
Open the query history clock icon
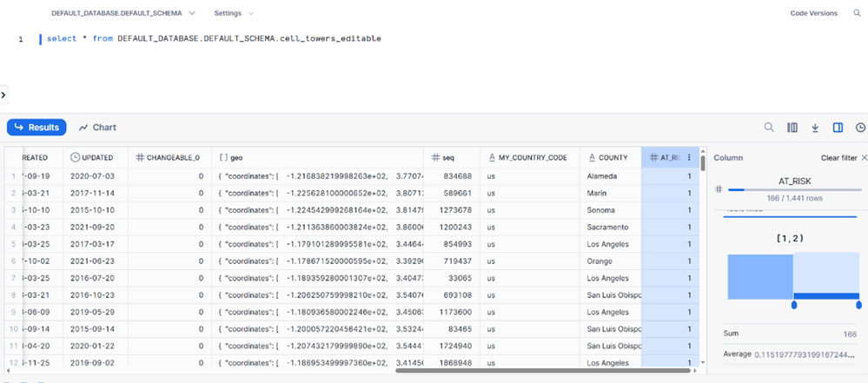coord(860,128)
